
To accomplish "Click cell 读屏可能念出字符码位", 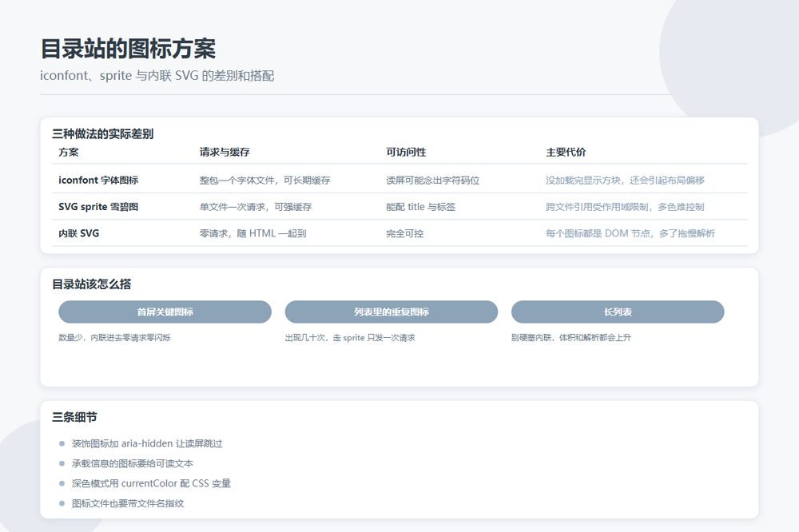I will pos(432,181).
